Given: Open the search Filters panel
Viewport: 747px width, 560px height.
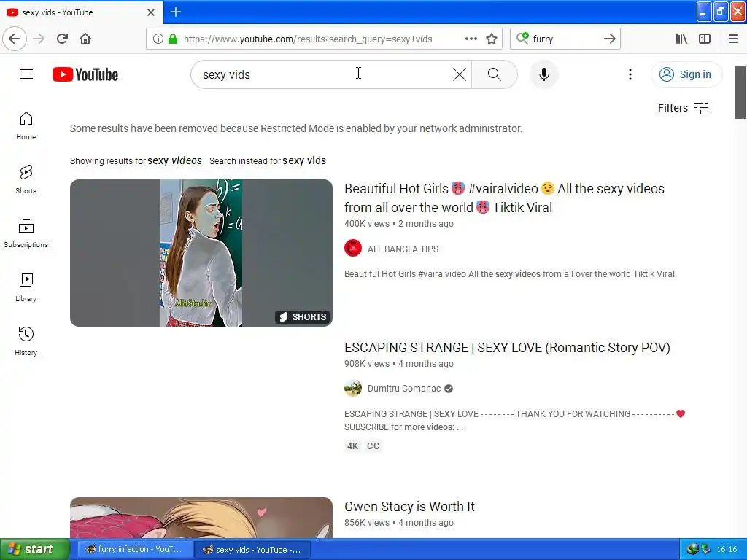Looking at the screenshot, I should [x=683, y=108].
